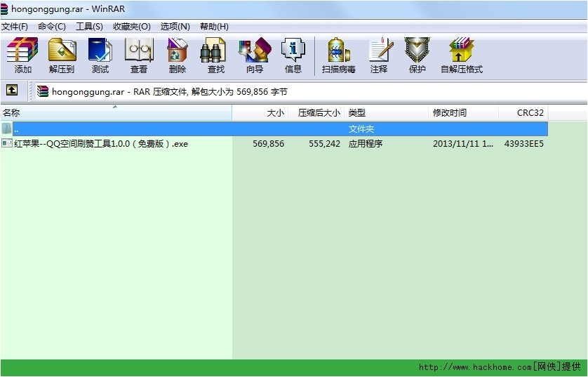This screenshot has width=588, height=377.
Task: Sort by 名称 column header
Action: pos(116,112)
